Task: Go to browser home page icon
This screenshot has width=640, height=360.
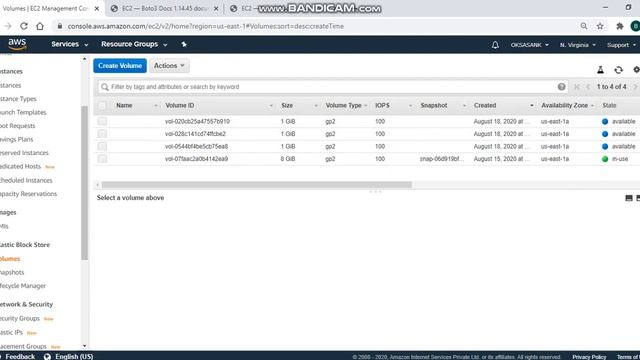Action: tap(40, 26)
